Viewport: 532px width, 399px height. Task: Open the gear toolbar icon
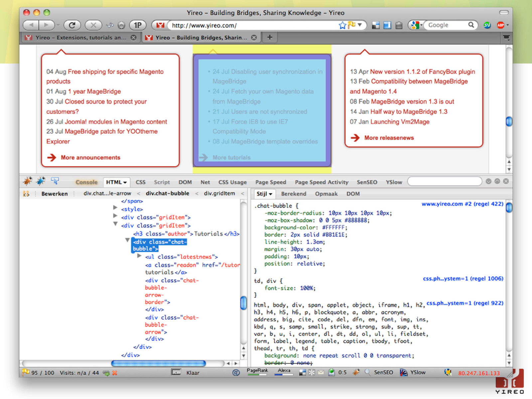pyautogui.click(x=121, y=25)
